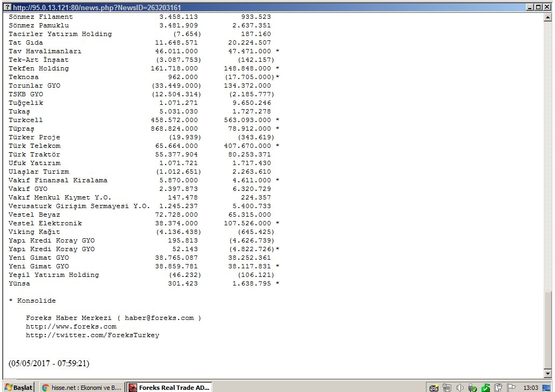Screen dimensions: 555x392
Task: Click the TSKB GYO label
Action: pyautogui.click(x=26, y=94)
